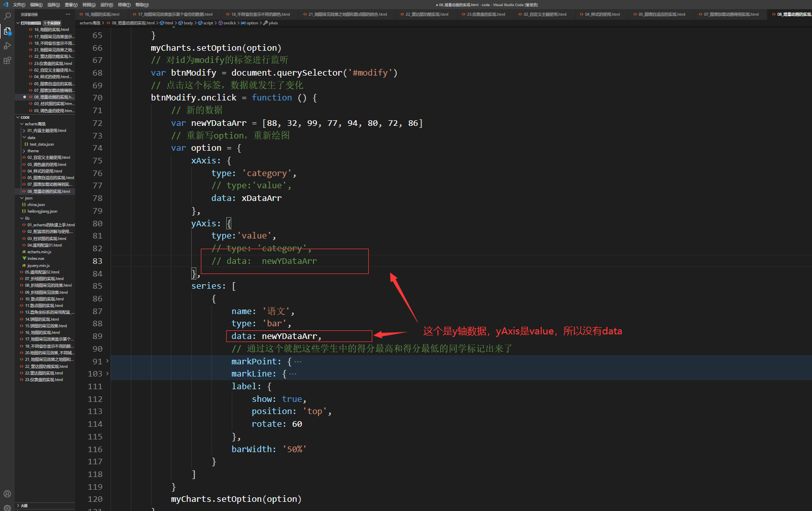Screen dimensions: 812x511
Task: Open the Manage gear icon
Action: (7, 507)
